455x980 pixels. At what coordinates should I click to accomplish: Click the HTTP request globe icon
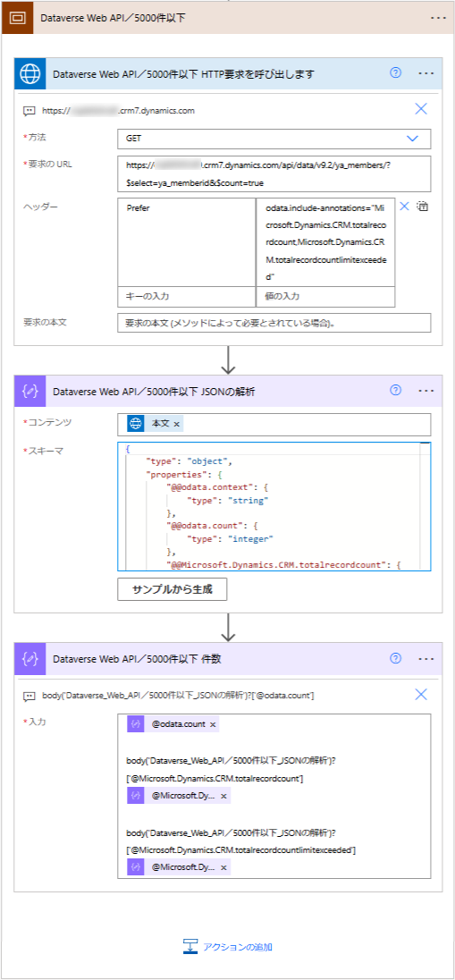(30, 73)
